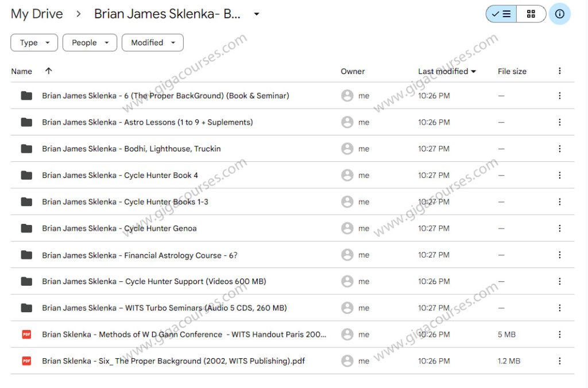Click owner avatar in Astro Lessons row
The height and width of the screenshot is (388, 588).
(x=347, y=122)
